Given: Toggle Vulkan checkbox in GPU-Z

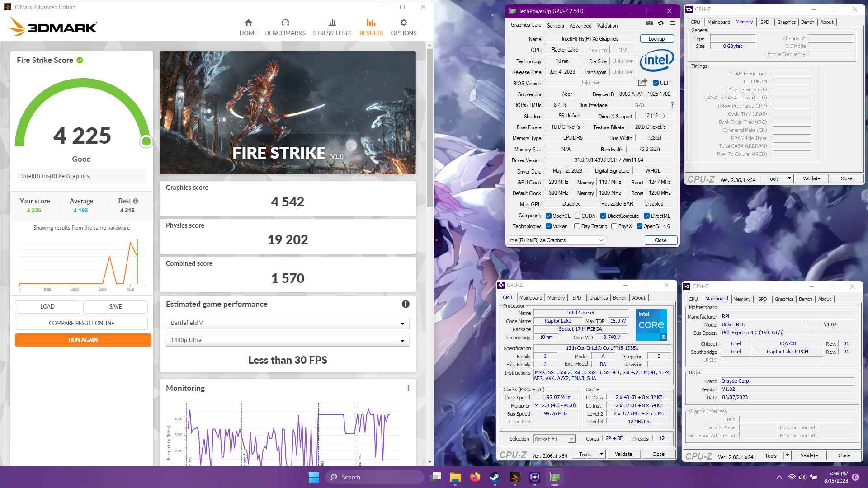Looking at the screenshot, I should pyautogui.click(x=548, y=226).
